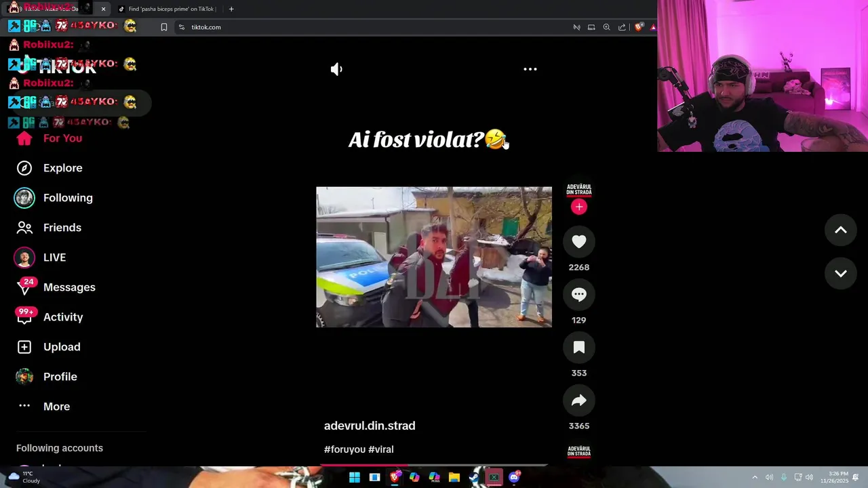Open the adevrul.din.strad username link

pyautogui.click(x=370, y=426)
